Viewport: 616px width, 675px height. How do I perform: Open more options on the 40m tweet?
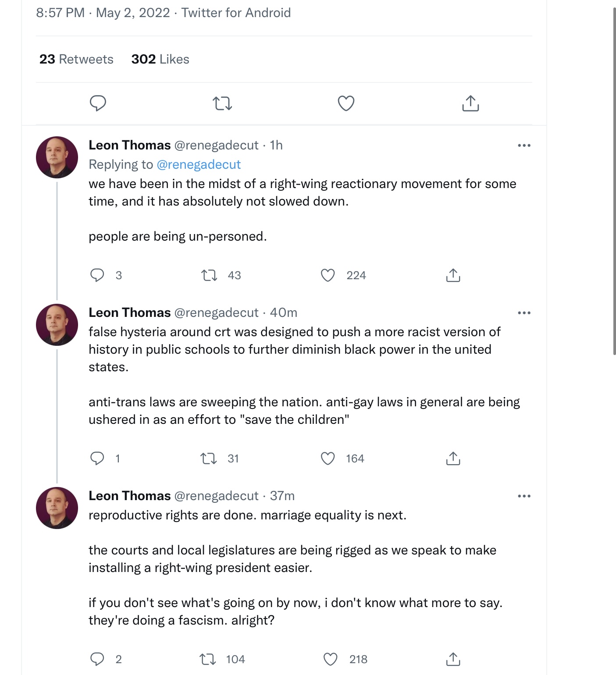(x=524, y=313)
